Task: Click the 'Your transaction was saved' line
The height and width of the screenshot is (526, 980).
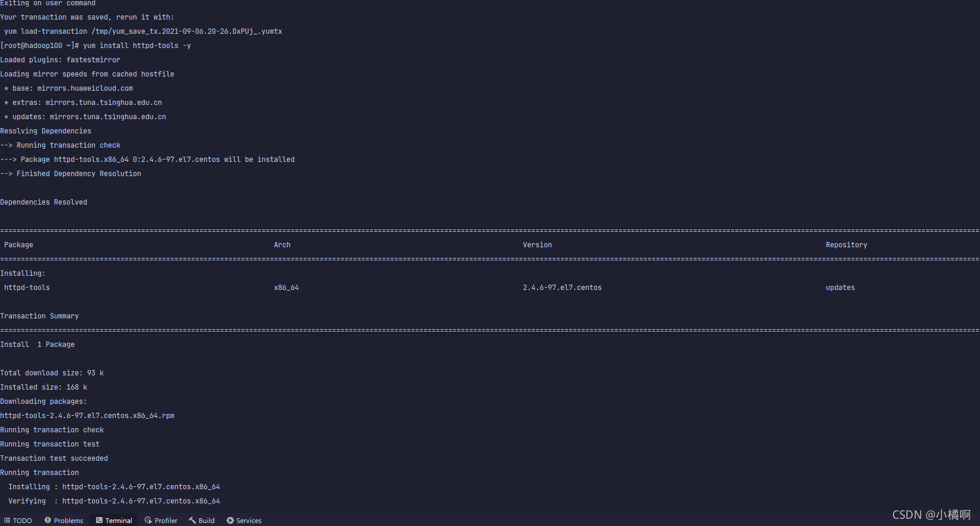Action: pyautogui.click(x=87, y=17)
